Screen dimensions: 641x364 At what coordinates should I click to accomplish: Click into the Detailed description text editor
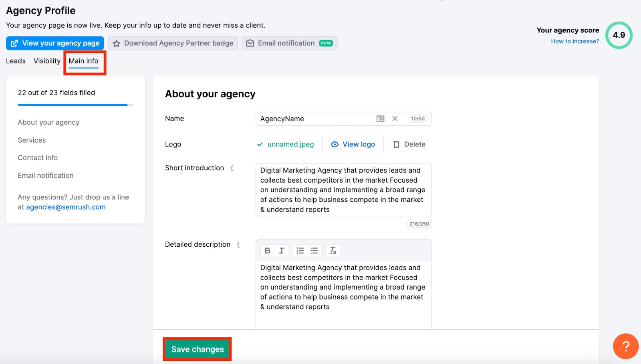pos(343,295)
